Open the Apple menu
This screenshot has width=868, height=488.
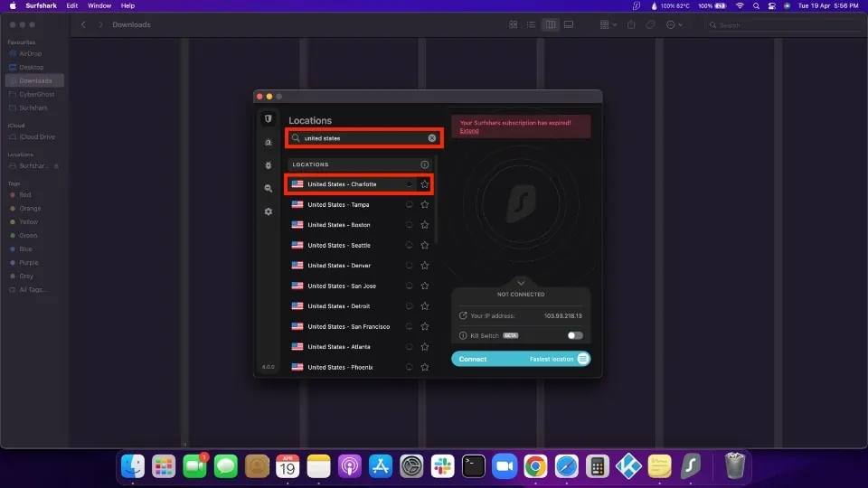click(x=12, y=5)
